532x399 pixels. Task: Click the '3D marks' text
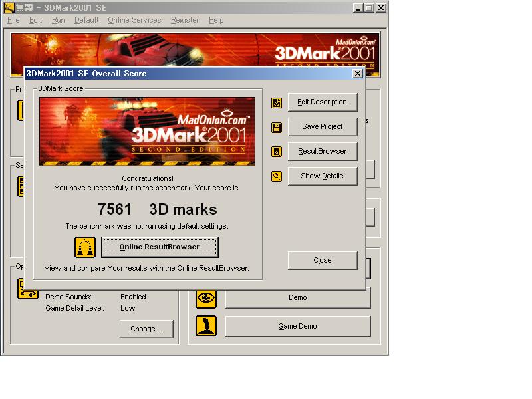click(184, 209)
